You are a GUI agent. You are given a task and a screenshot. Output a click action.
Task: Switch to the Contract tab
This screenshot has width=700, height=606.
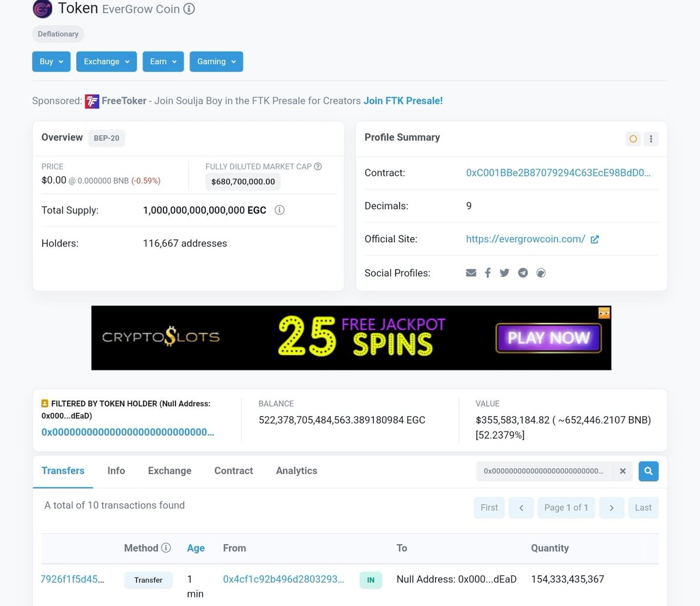point(233,471)
